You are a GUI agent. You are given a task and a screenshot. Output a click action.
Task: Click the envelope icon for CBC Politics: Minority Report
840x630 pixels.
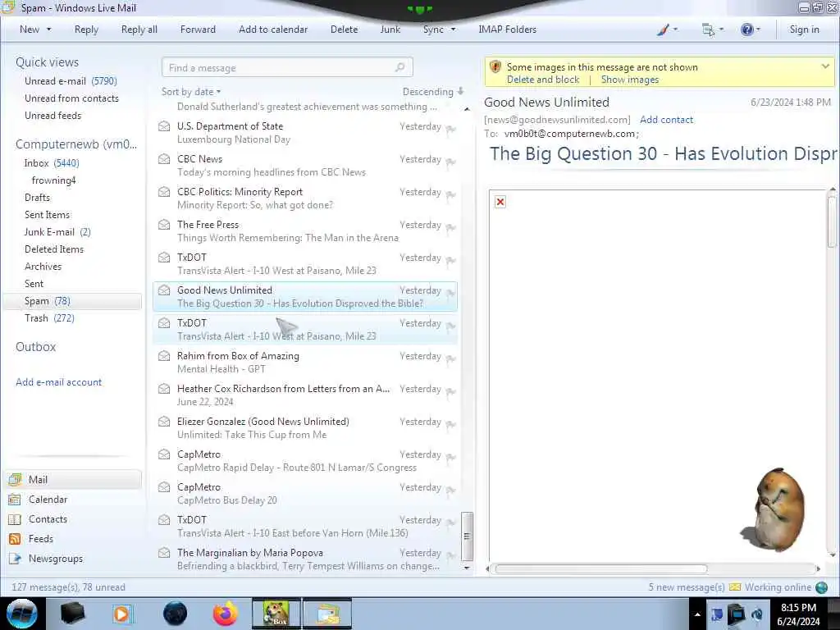click(x=164, y=192)
